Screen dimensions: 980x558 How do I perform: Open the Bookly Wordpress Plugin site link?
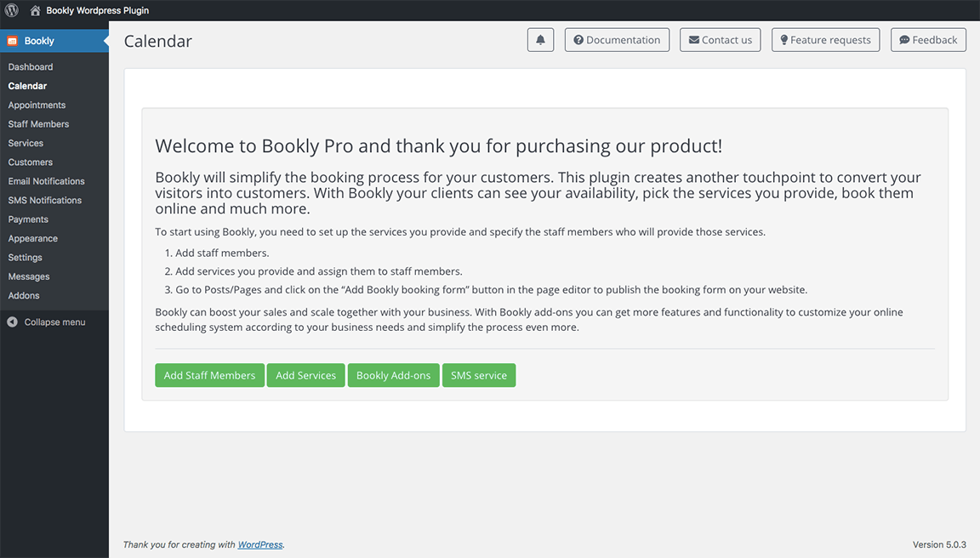98,10
